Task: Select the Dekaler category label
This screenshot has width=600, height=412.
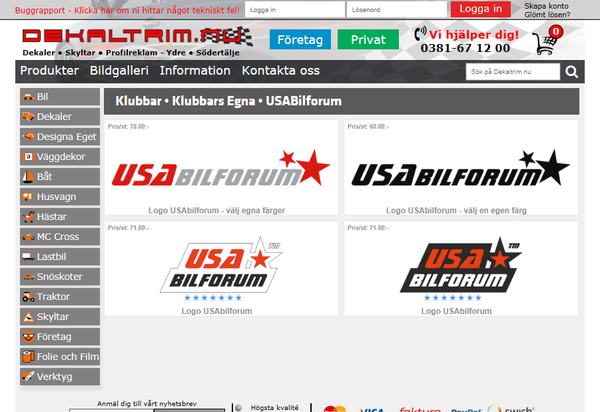Action: (54, 117)
